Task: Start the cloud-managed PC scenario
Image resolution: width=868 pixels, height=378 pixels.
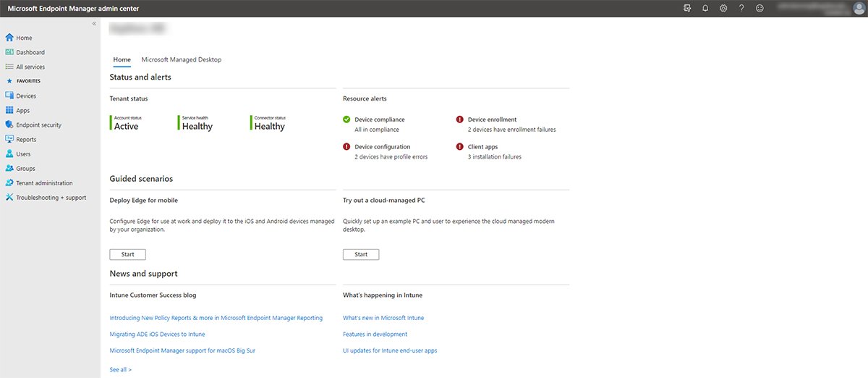Action: (361, 254)
